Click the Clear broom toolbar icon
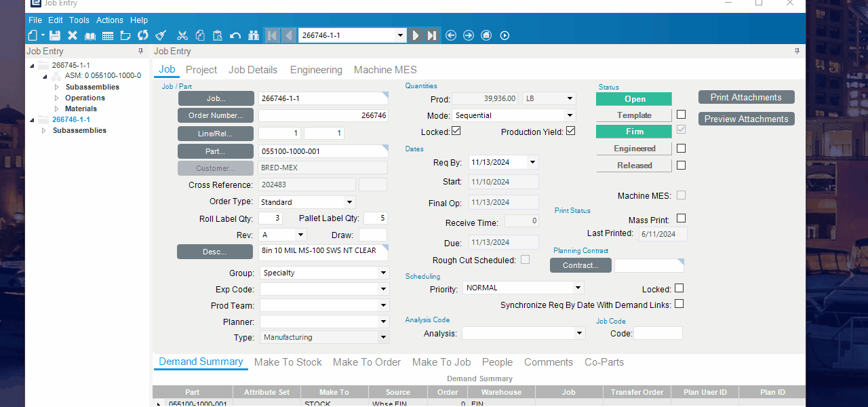 click(x=161, y=35)
